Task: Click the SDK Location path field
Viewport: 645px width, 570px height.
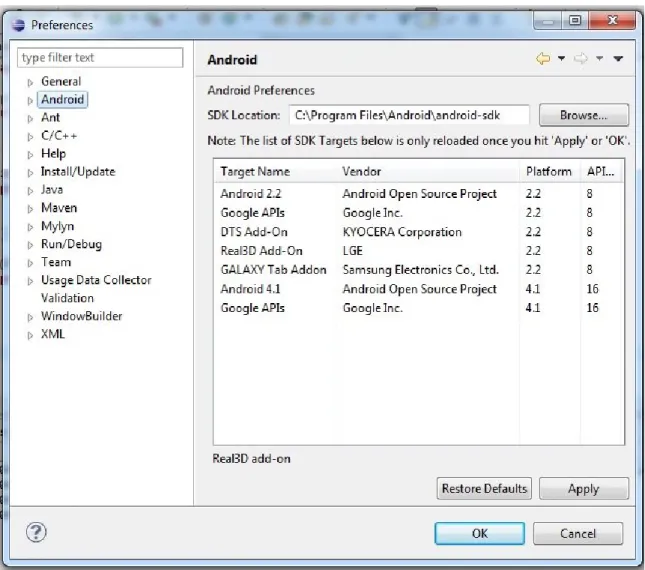Action: coord(409,115)
